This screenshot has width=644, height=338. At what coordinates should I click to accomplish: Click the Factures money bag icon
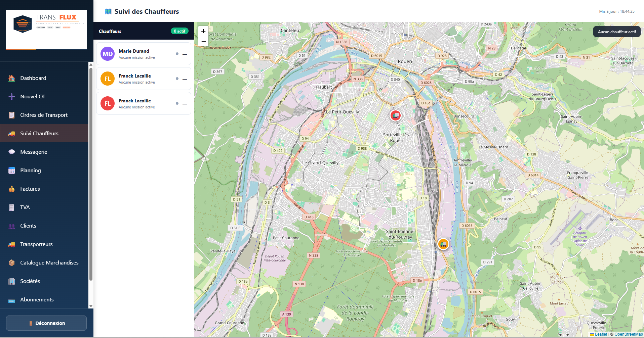(11, 189)
